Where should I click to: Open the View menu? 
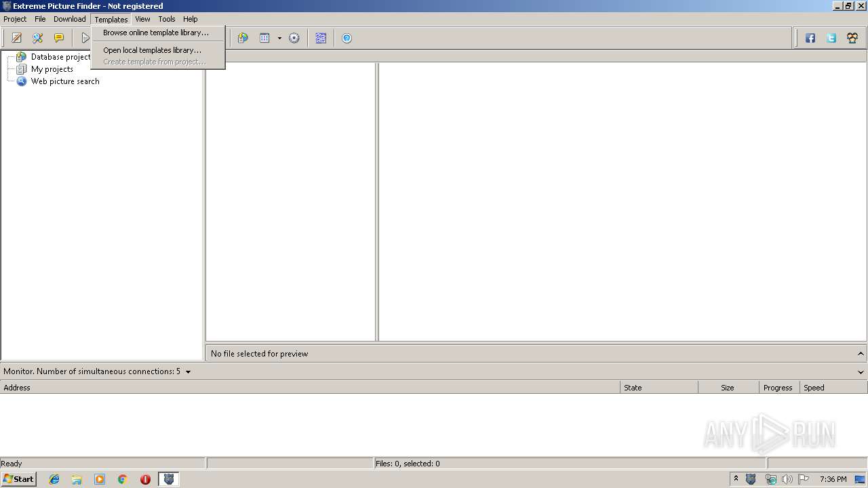pos(142,19)
